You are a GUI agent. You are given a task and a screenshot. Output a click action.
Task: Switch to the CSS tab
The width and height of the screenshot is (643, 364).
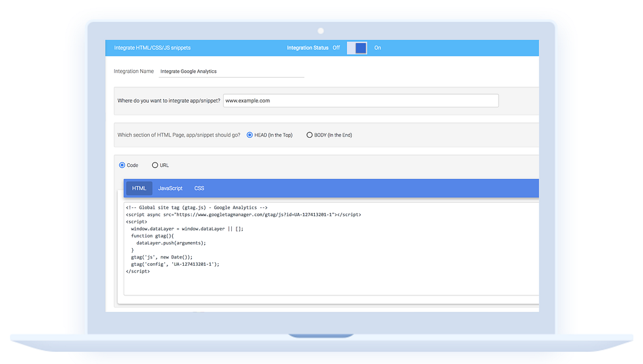coord(199,188)
